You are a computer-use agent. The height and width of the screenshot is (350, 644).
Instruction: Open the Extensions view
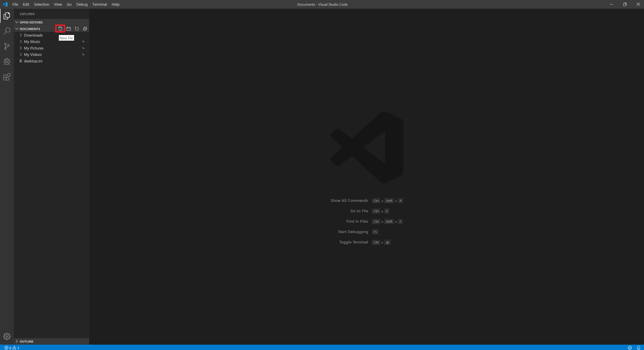[x=7, y=77]
